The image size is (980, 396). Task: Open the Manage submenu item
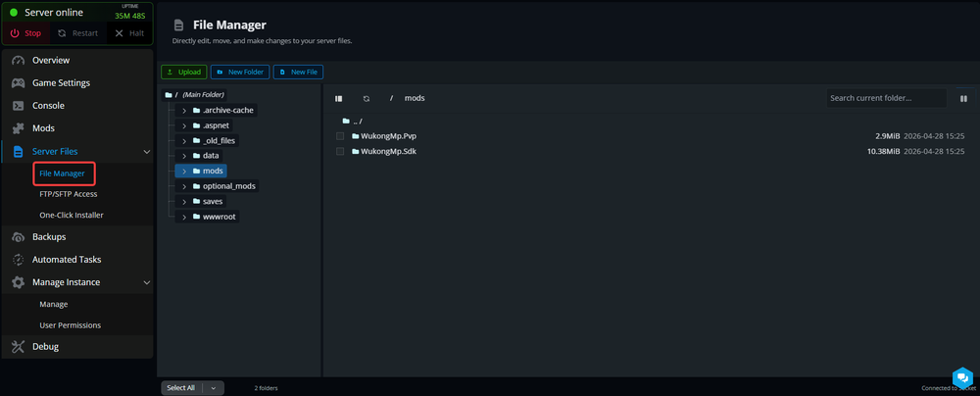[x=54, y=304]
